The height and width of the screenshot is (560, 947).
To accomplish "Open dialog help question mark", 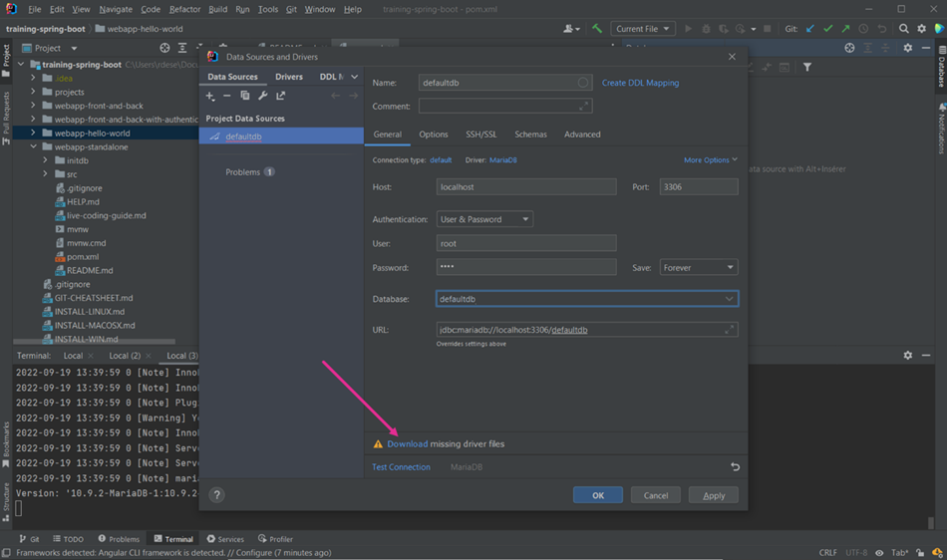I will [217, 495].
